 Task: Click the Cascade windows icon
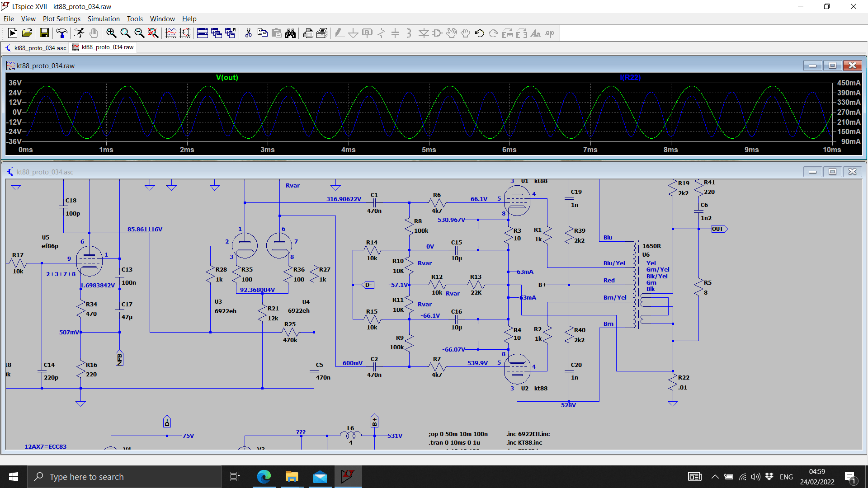217,33
